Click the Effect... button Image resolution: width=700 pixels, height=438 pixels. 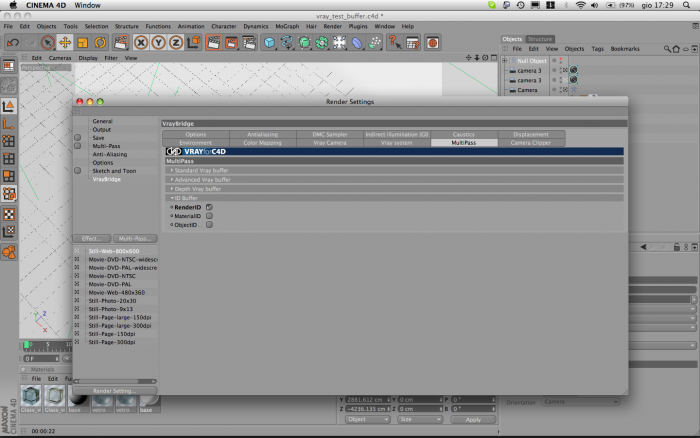pyautogui.click(x=92, y=238)
